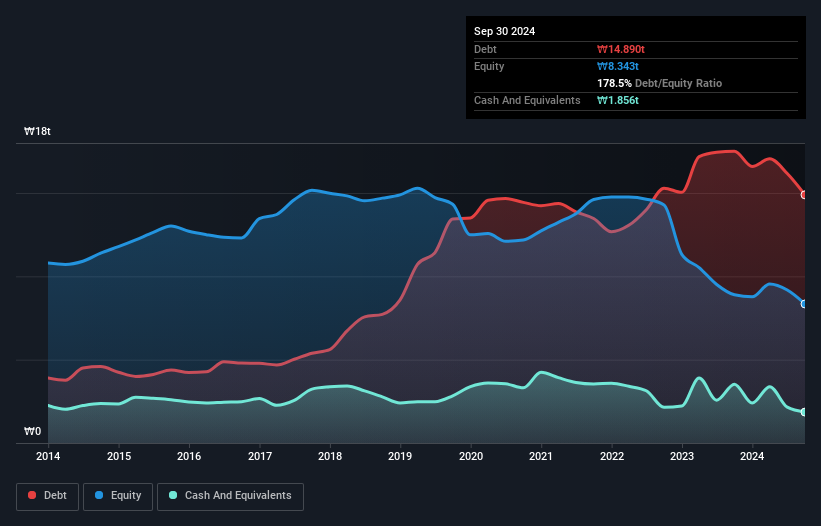
Task: Click the 2019 x-axis label
Action: click(400, 456)
